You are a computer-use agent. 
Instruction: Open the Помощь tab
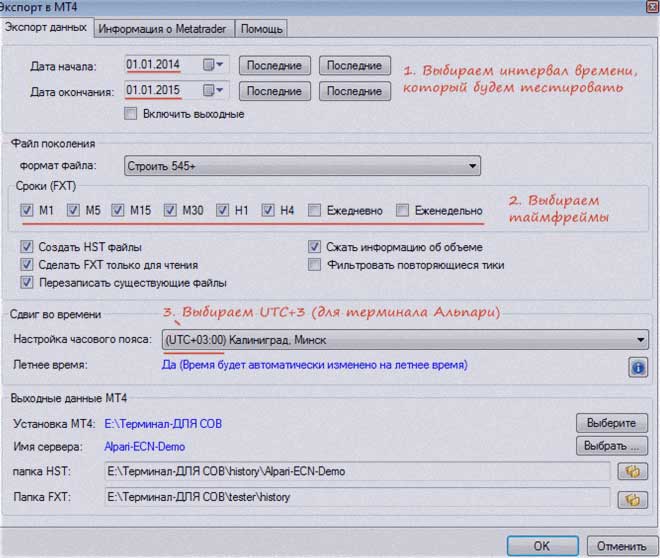click(263, 27)
